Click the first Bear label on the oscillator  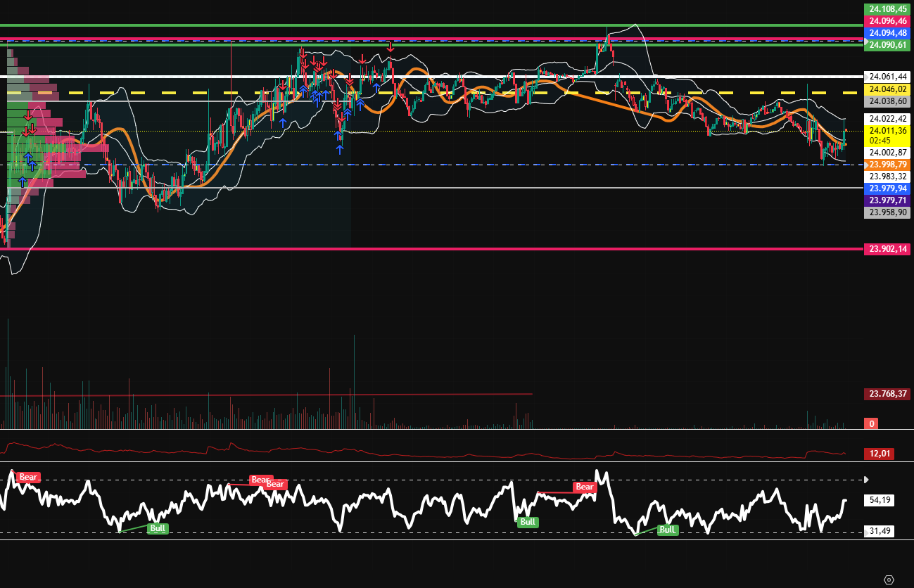tap(27, 477)
